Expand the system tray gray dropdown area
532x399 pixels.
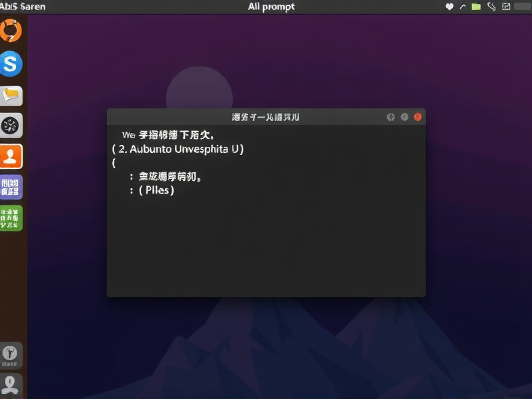521,6
